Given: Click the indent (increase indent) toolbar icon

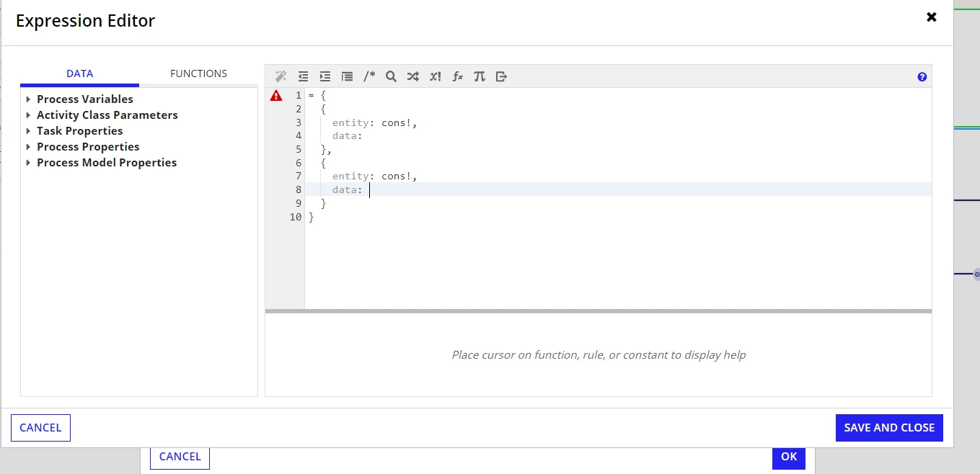Looking at the screenshot, I should click(x=325, y=76).
